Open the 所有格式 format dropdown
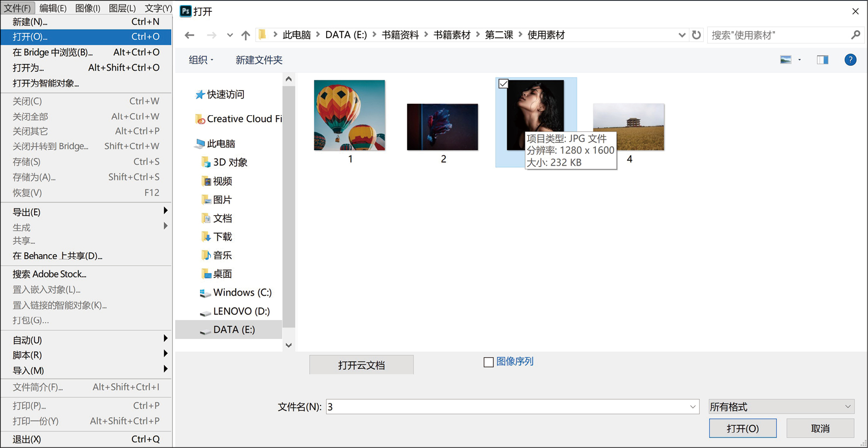868x448 pixels. click(x=781, y=406)
